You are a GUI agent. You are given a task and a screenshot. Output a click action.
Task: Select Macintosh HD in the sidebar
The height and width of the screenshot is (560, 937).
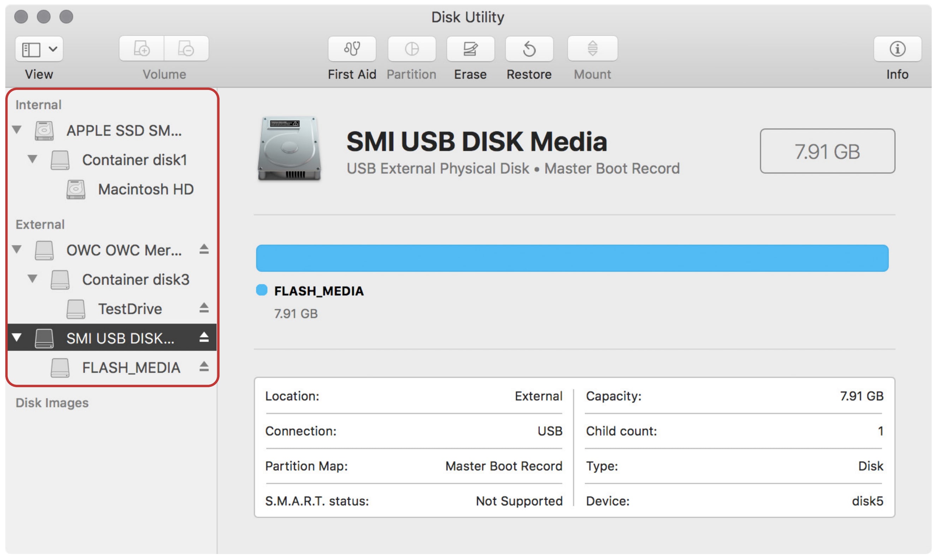tap(145, 189)
